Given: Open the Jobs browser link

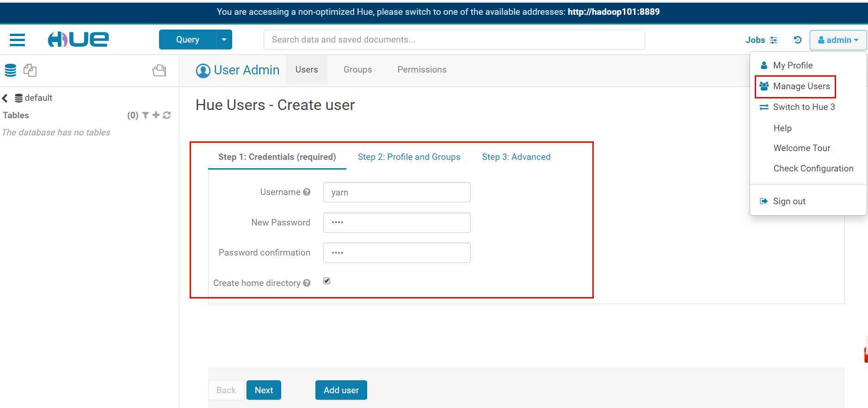Looking at the screenshot, I should tap(755, 40).
